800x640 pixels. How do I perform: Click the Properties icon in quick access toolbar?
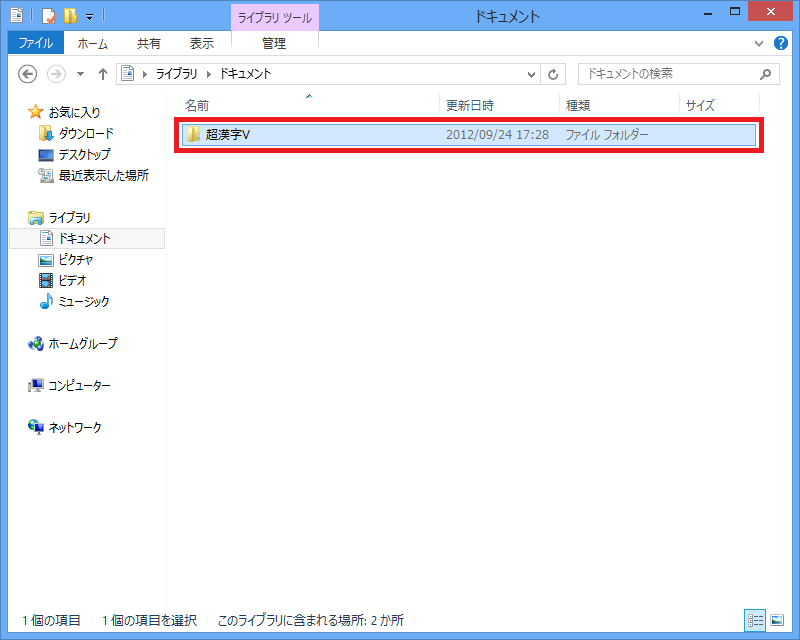(48, 16)
